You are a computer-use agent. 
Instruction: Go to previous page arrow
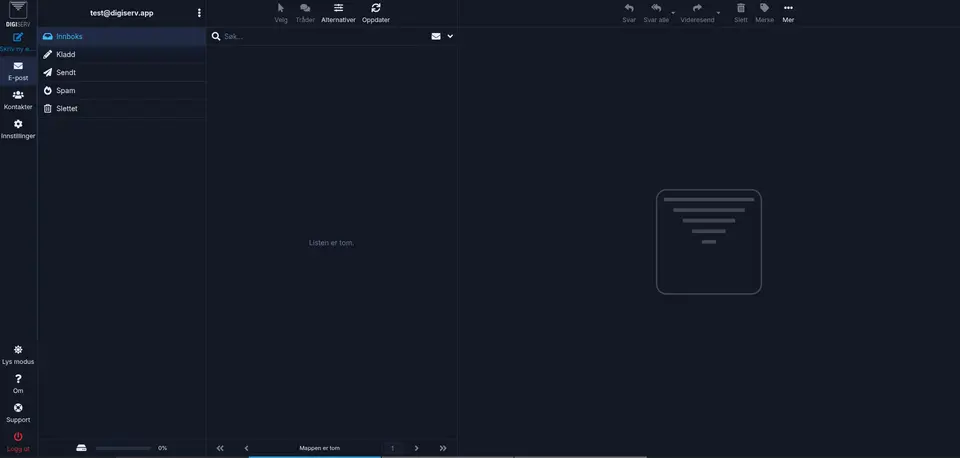tap(247, 448)
